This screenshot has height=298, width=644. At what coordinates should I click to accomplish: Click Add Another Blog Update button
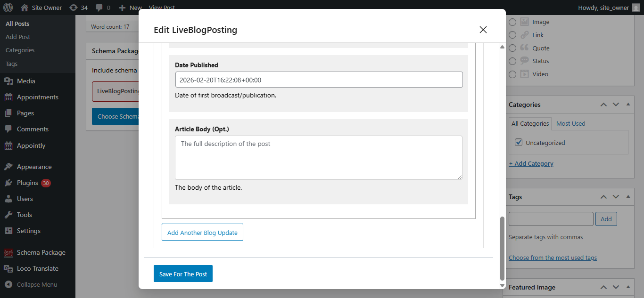coord(202,233)
